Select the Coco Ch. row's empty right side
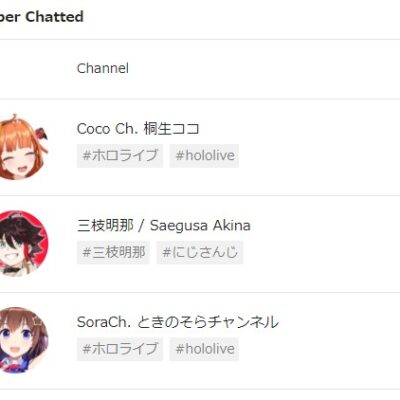400x400 pixels. [x=320, y=147]
